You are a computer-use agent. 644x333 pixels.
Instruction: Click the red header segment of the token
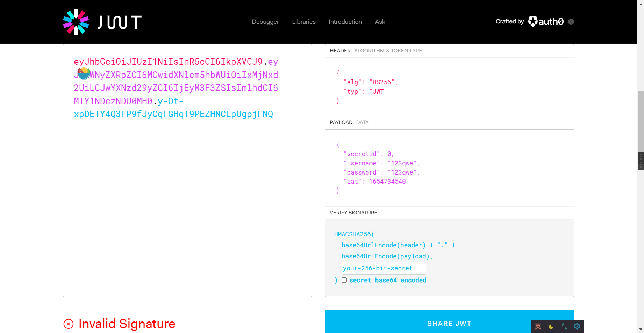168,62
